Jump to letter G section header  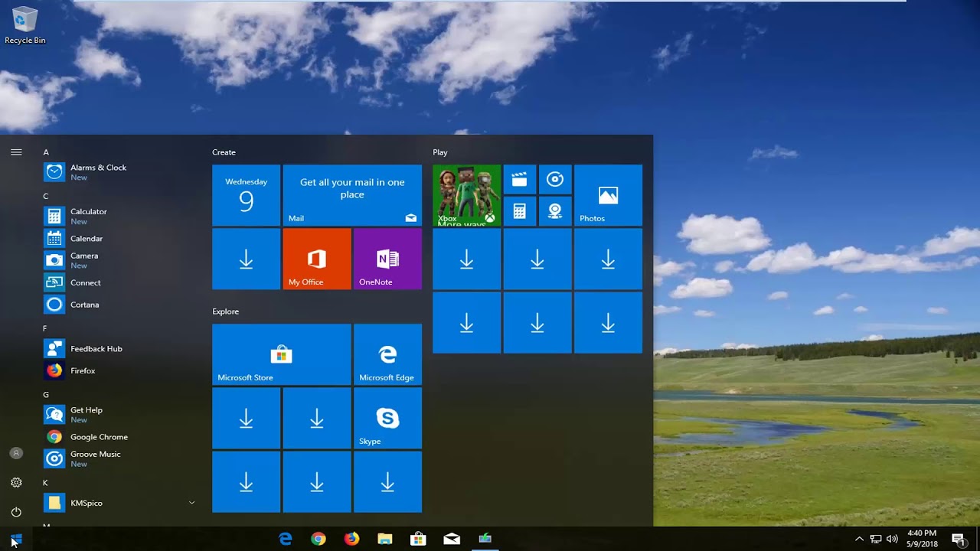[x=46, y=395]
